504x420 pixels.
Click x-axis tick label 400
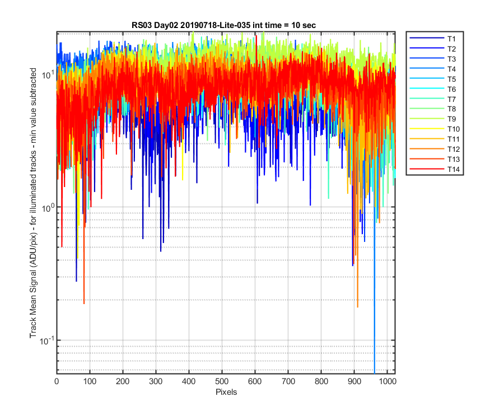click(x=189, y=381)
